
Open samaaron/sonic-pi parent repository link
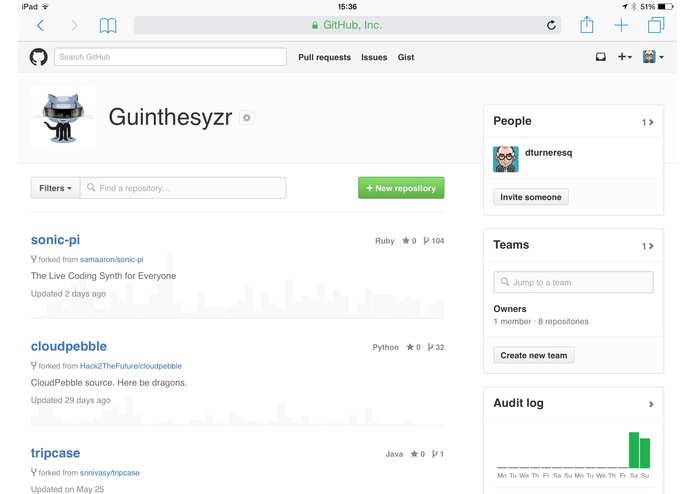pos(112,260)
